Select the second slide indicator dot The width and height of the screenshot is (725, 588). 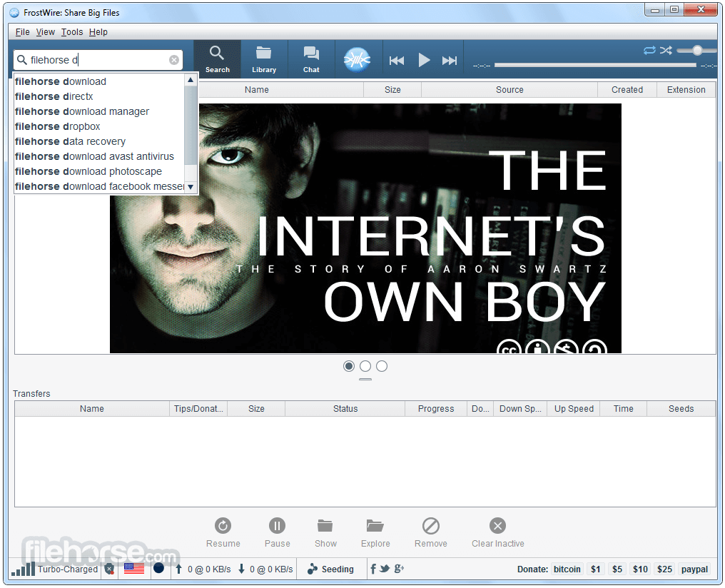(x=365, y=366)
